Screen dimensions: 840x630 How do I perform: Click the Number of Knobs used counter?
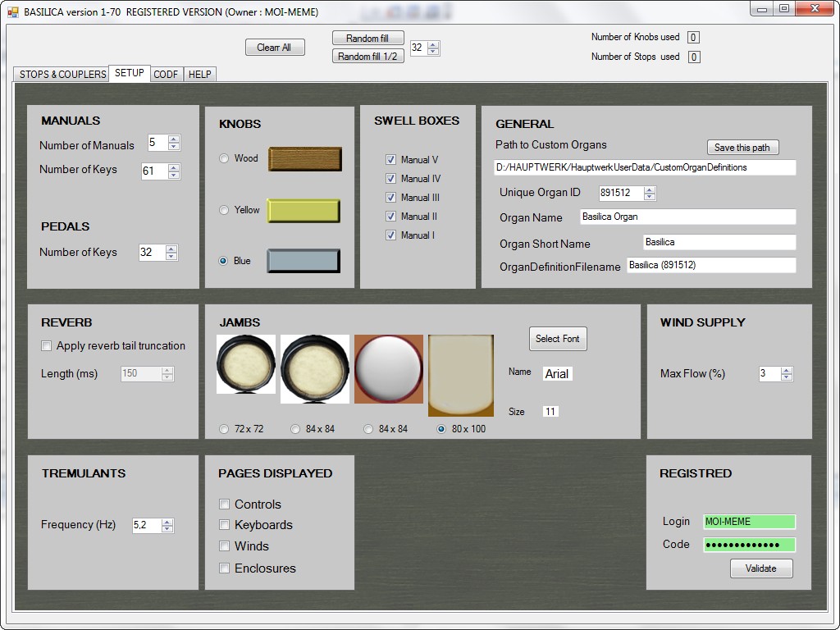tap(693, 38)
